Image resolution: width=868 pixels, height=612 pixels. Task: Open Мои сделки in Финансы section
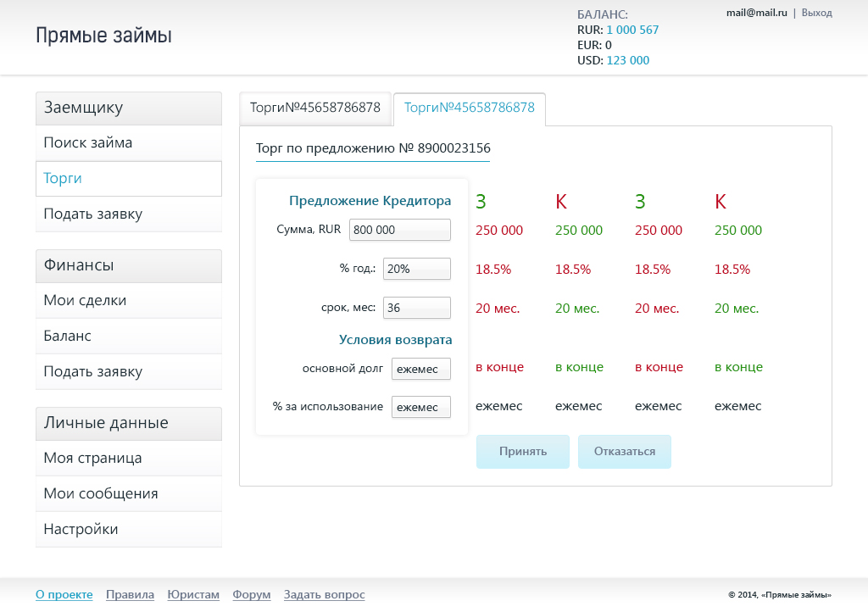click(x=129, y=300)
